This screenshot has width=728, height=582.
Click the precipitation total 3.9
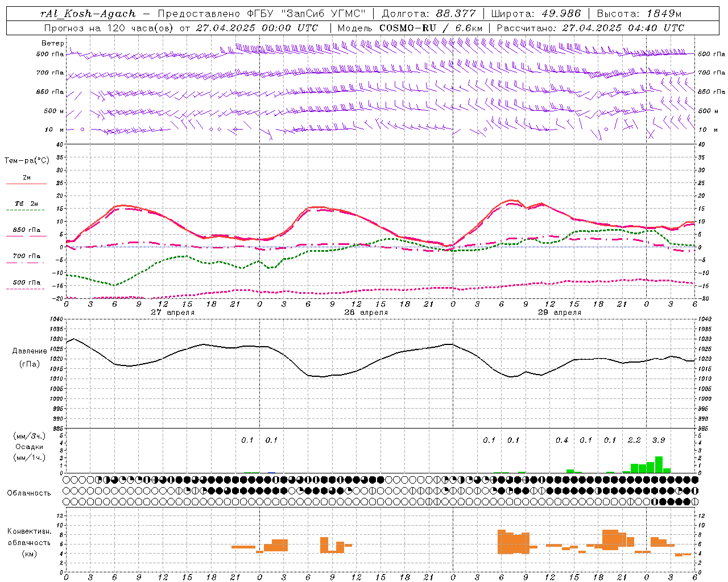point(659,440)
